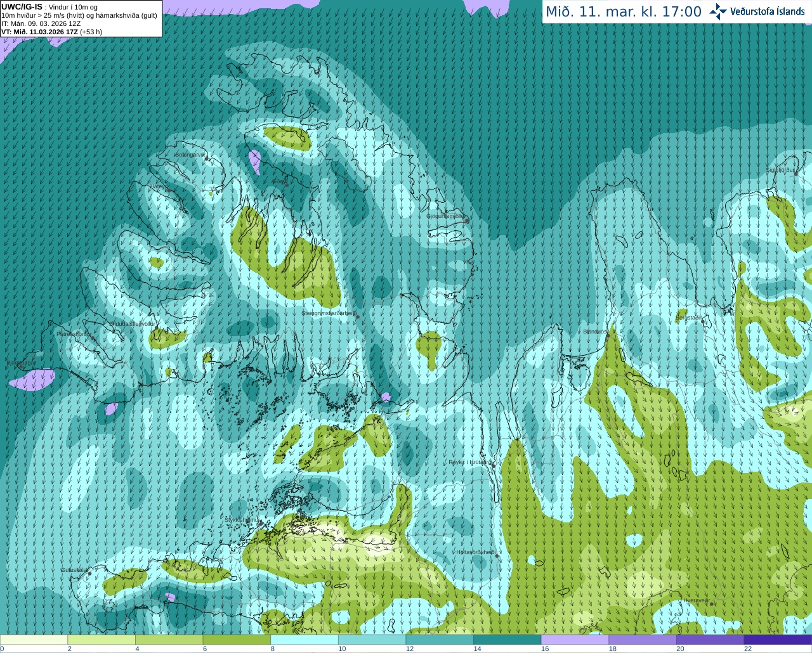
Task: Click the Reykir í Hrútafirði label
Action: click(x=469, y=462)
